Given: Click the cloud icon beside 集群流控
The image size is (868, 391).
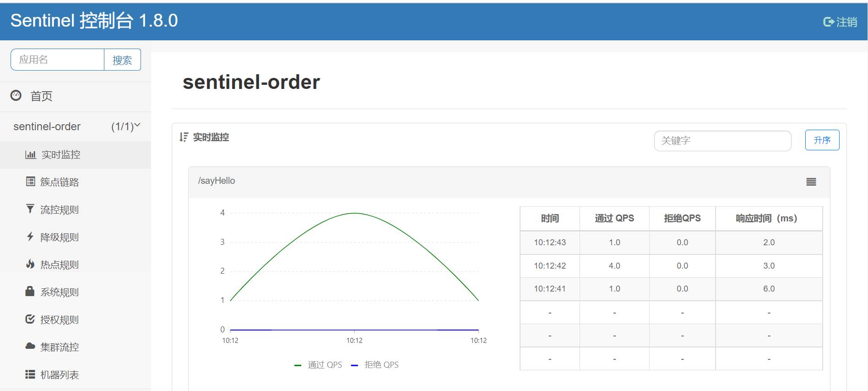Looking at the screenshot, I should pyautogui.click(x=30, y=346).
